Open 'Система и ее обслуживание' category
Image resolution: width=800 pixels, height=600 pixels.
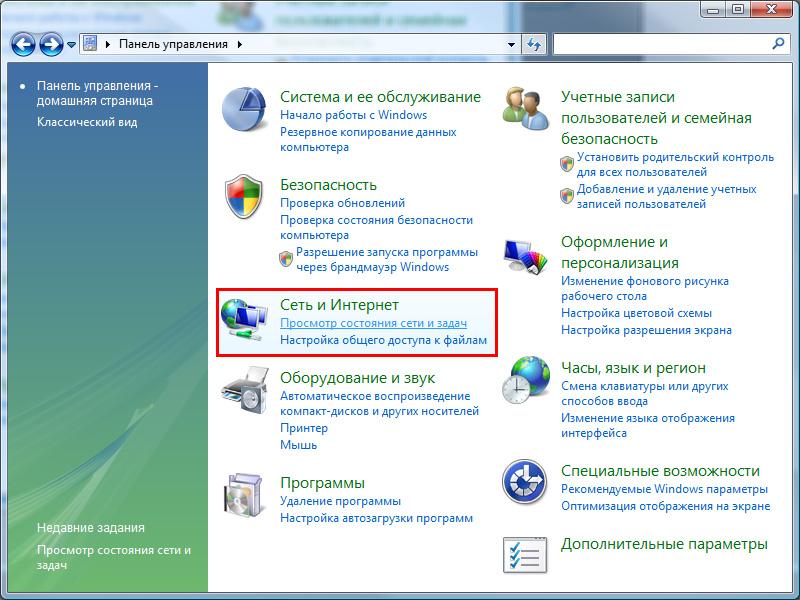380,97
